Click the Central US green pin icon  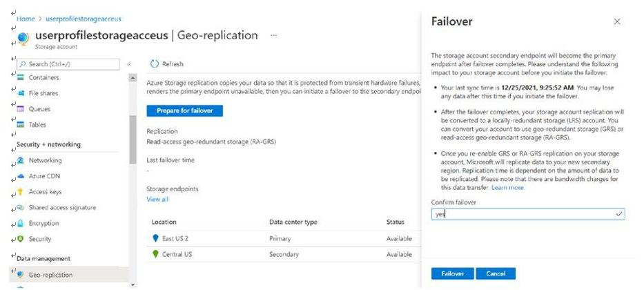(155, 254)
